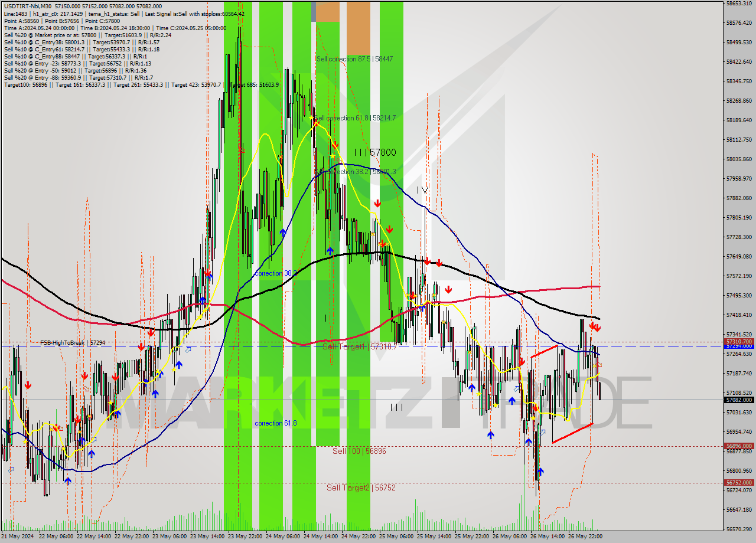Click the 58422.640 price axis value
Image resolution: width=756 pixels, height=543 pixels.
[738, 61]
